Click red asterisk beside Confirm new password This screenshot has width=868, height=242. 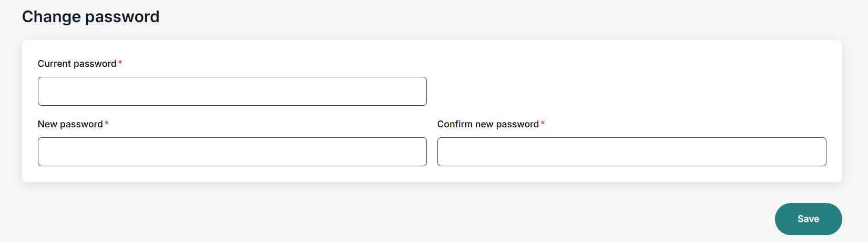pyautogui.click(x=543, y=124)
